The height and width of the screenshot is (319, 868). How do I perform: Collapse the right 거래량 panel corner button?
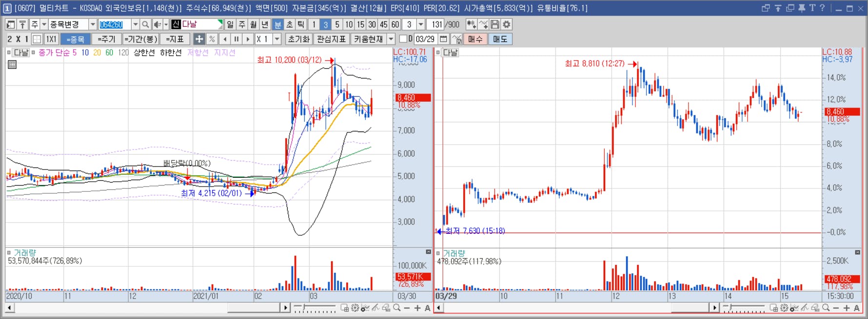click(x=857, y=252)
